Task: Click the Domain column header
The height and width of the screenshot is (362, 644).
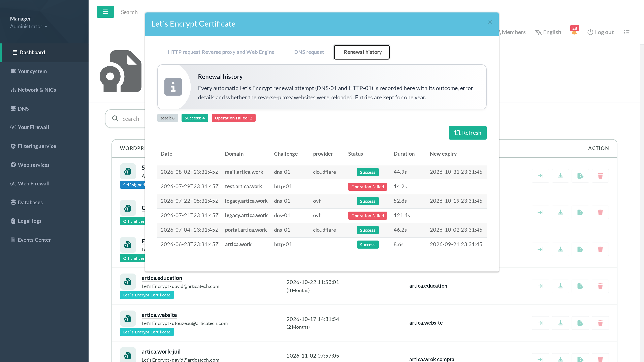Action: (x=234, y=154)
